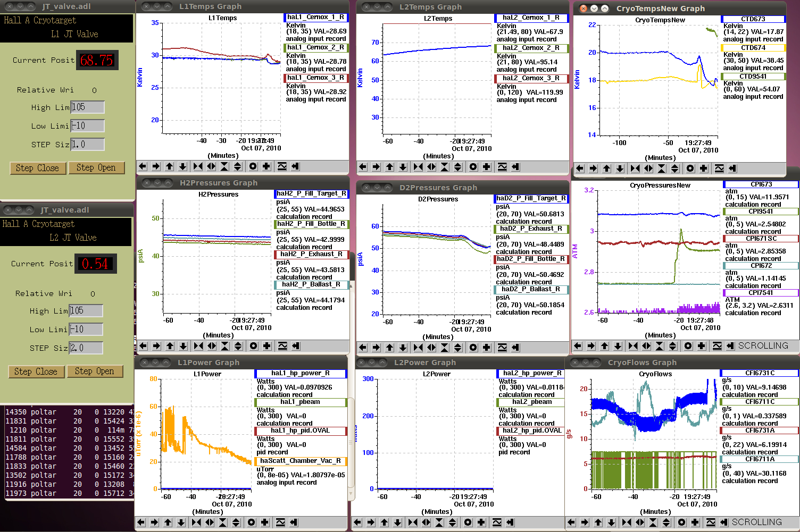Return-left arrow icon in CryoTempsNew Graph

[x=732, y=168]
